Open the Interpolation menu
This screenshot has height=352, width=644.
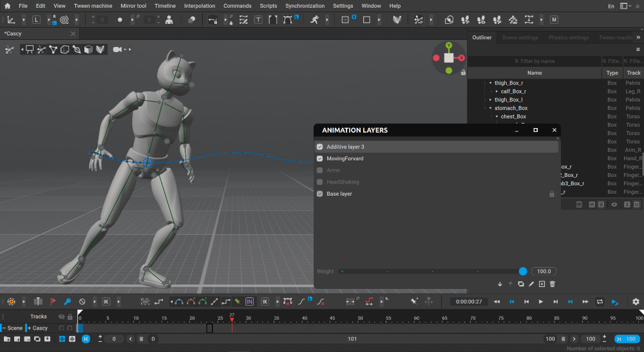[x=199, y=6]
